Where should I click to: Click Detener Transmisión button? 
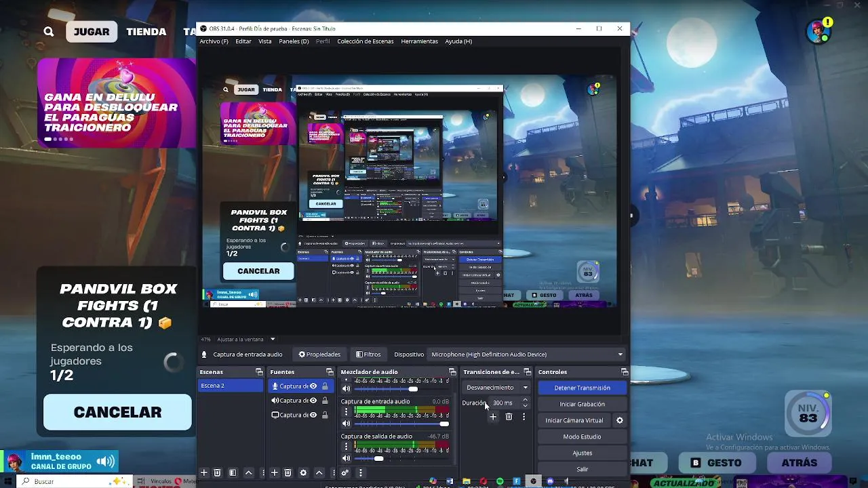point(582,388)
